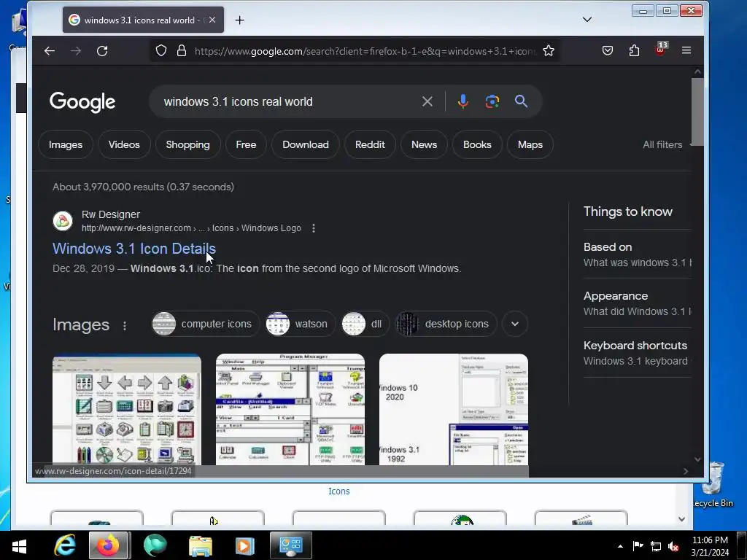Click the scrollbar up arrow

click(697, 72)
